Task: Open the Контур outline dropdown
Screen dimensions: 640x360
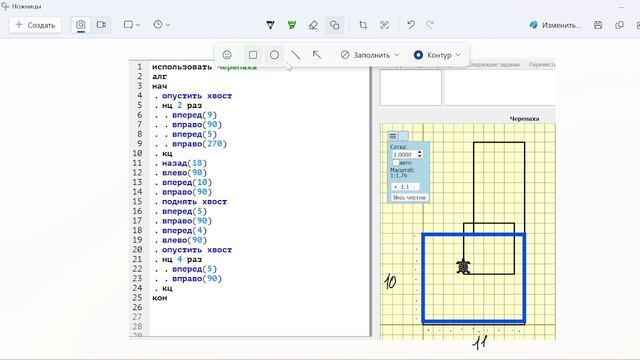Action: pos(437,55)
